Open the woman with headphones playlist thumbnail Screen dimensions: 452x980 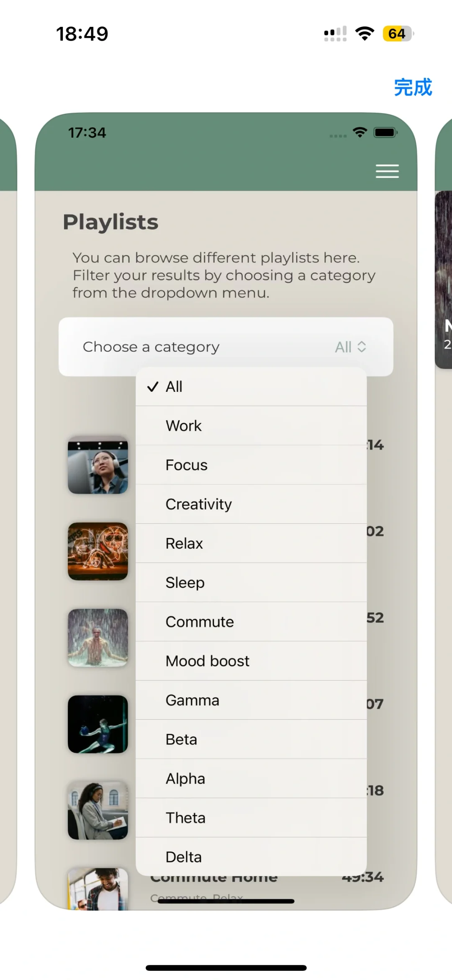point(98,465)
